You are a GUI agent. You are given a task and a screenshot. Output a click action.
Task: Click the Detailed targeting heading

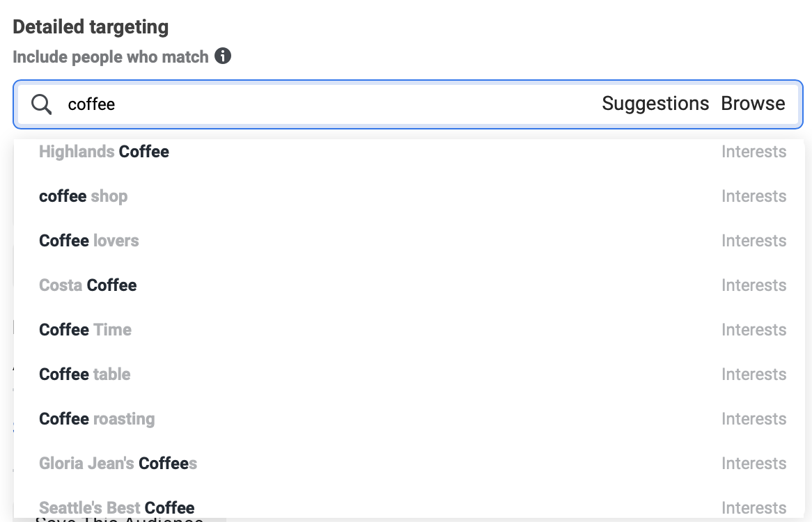click(x=91, y=28)
